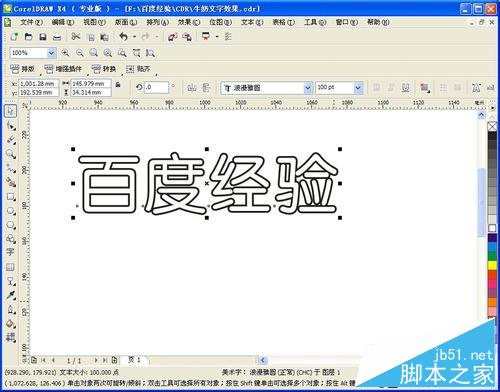The width and height of the screenshot is (500, 392).
Task: Open the 文件(F) menu
Action: point(31,22)
